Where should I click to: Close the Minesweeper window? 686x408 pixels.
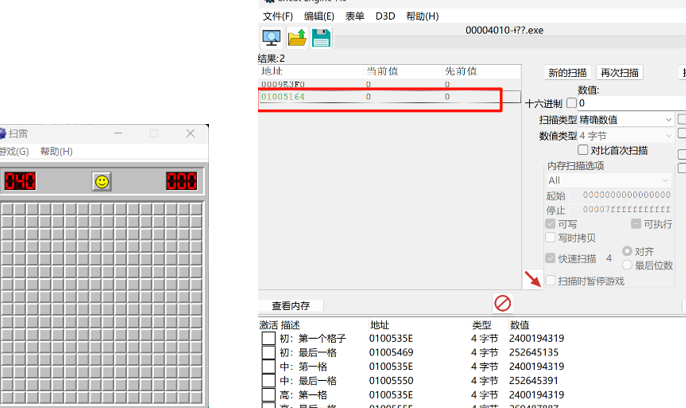coord(190,133)
